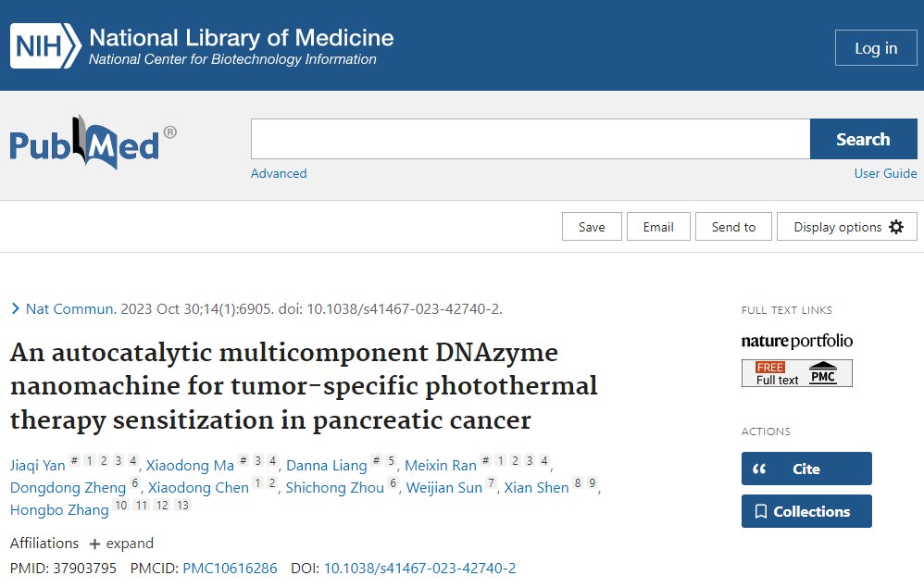Click the Search button
Image resolution: width=924 pixels, height=588 pixels.
tap(863, 139)
